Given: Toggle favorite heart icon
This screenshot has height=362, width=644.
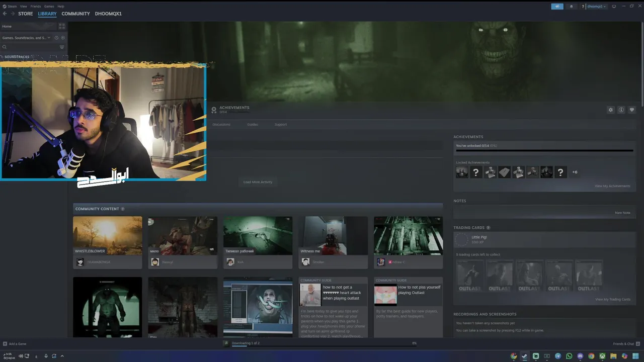Looking at the screenshot, I should [x=632, y=110].
